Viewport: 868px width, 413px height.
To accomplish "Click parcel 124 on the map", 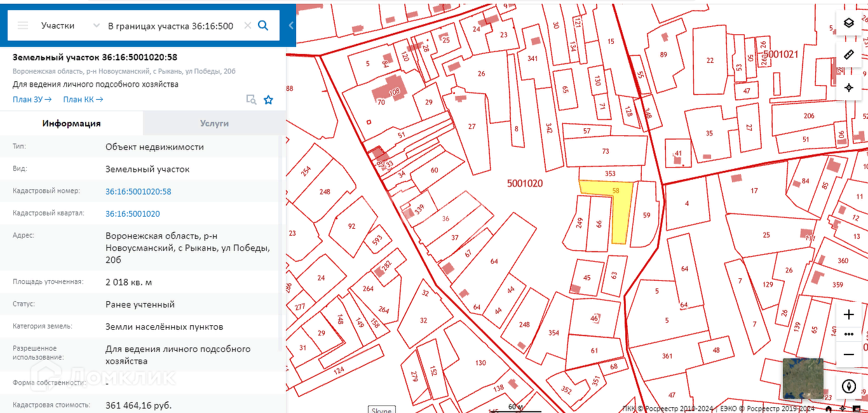I will (339, 370).
